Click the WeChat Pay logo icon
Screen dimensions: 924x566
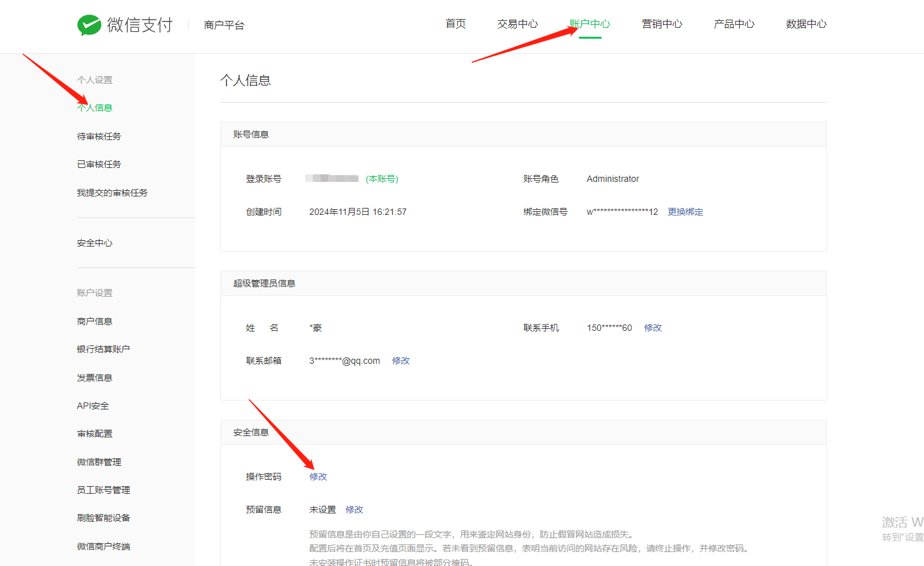(x=89, y=25)
